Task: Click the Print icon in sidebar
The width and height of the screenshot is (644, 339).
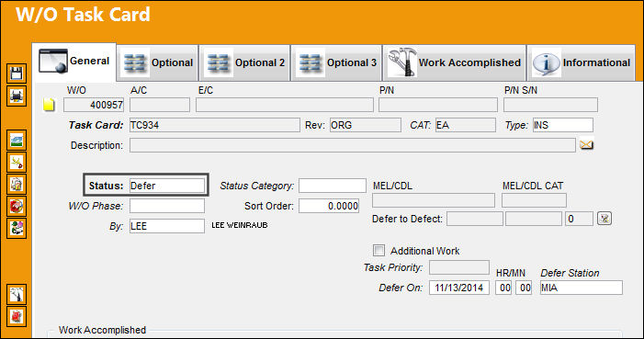Action: click(17, 96)
